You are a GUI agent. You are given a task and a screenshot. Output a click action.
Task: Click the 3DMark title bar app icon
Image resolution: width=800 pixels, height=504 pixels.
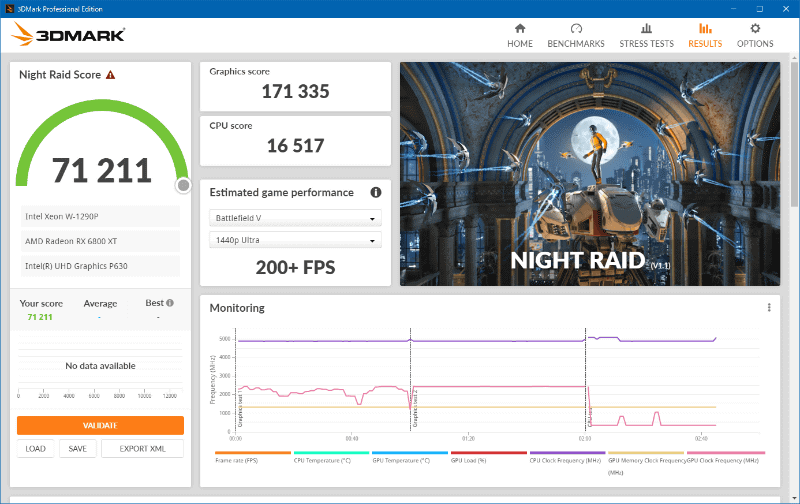(9, 9)
